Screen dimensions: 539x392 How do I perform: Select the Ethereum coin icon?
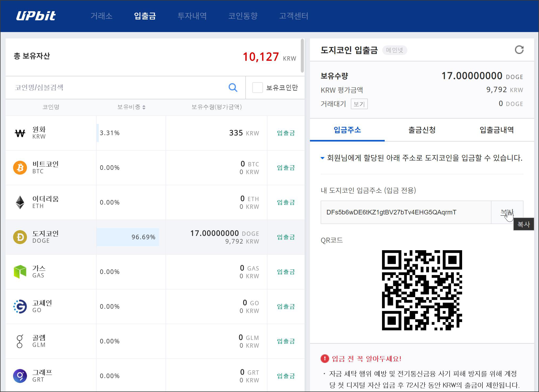20,202
